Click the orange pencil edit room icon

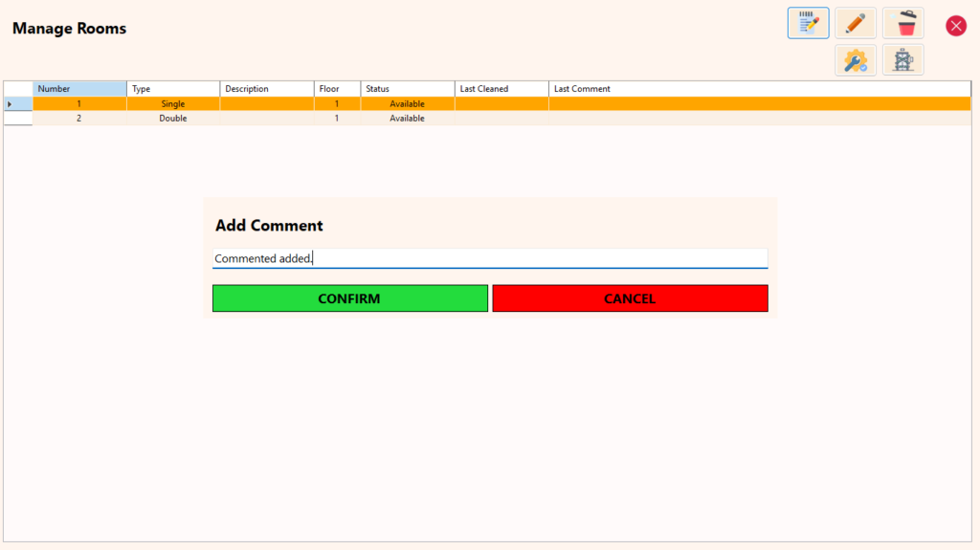pyautogui.click(x=855, y=23)
